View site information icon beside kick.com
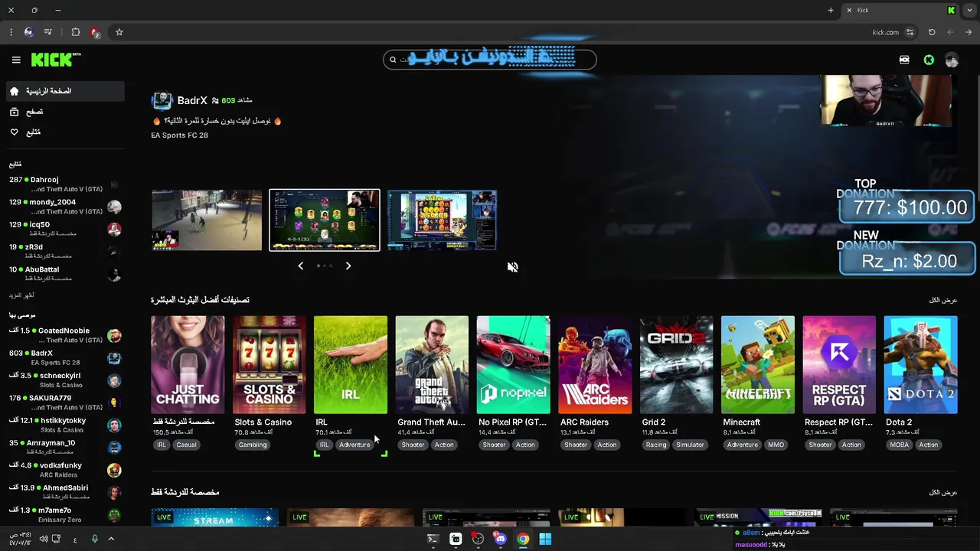 [910, 32]
